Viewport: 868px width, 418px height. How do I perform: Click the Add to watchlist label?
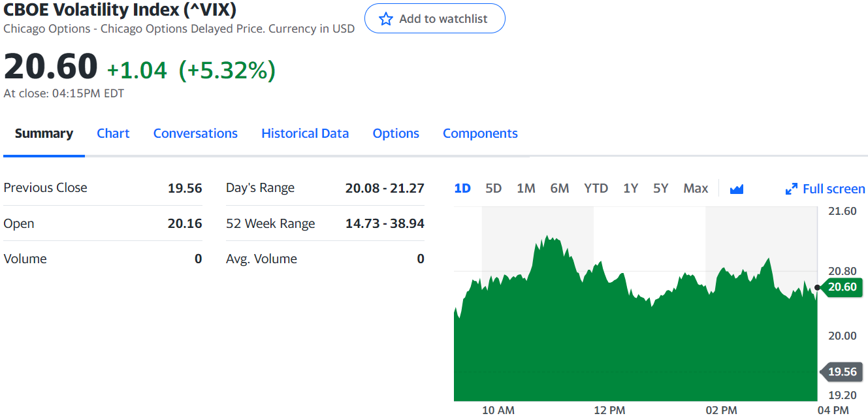coord(443,19)
